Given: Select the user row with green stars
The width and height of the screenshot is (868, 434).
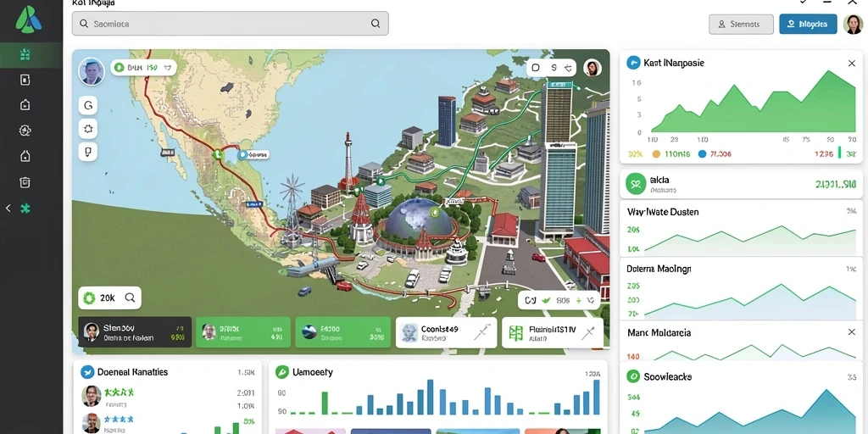Looking at the screenshot, I should [x=168, y=396].
